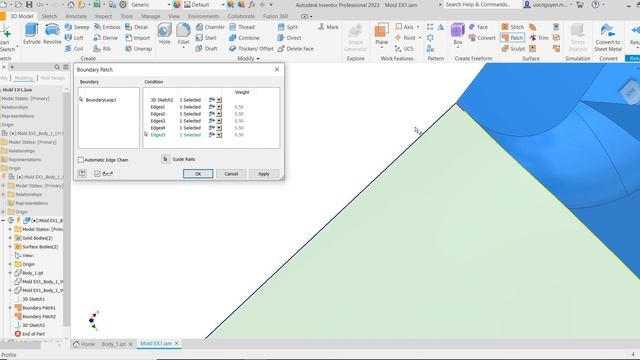640x360 pixels.
Task: Open condition dropdown for Edges1 row
Action: (219, 107)
